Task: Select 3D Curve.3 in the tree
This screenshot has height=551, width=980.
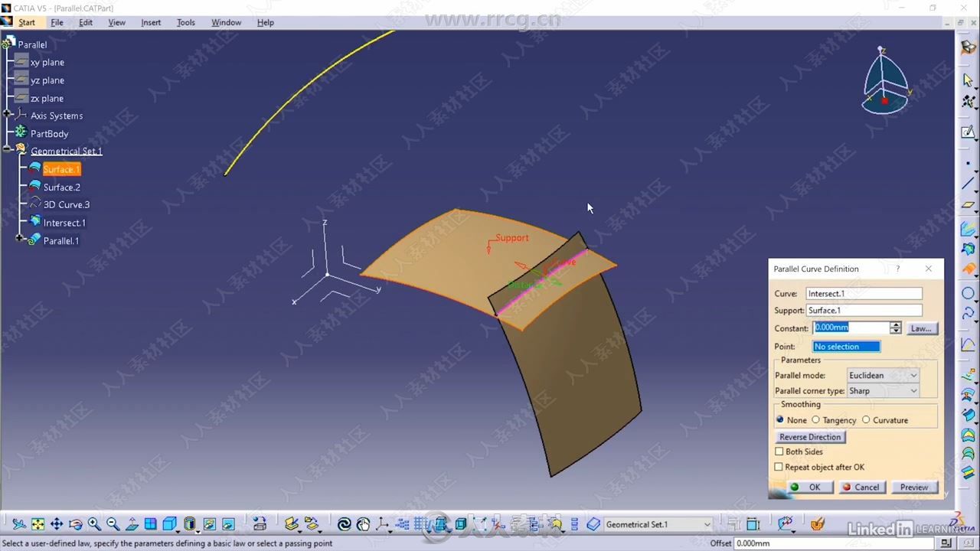Action: [x=66, y=204]
